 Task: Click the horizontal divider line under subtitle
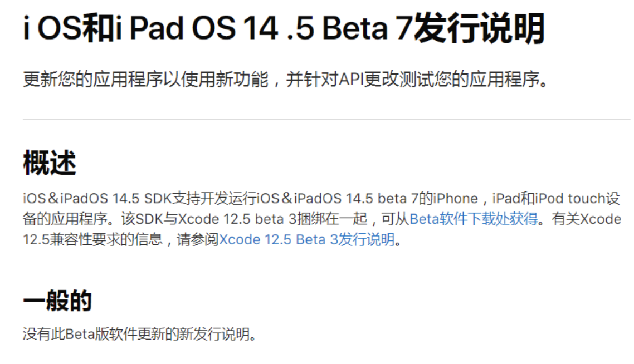click(326, 119)
